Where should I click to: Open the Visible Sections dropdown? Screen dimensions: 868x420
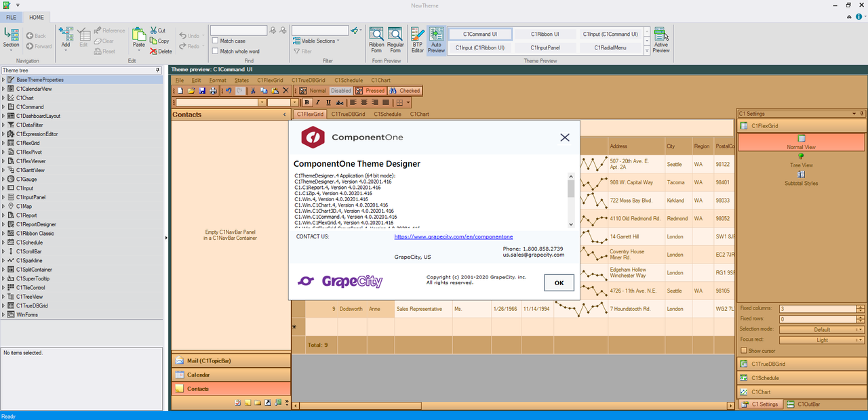[316, 41]
